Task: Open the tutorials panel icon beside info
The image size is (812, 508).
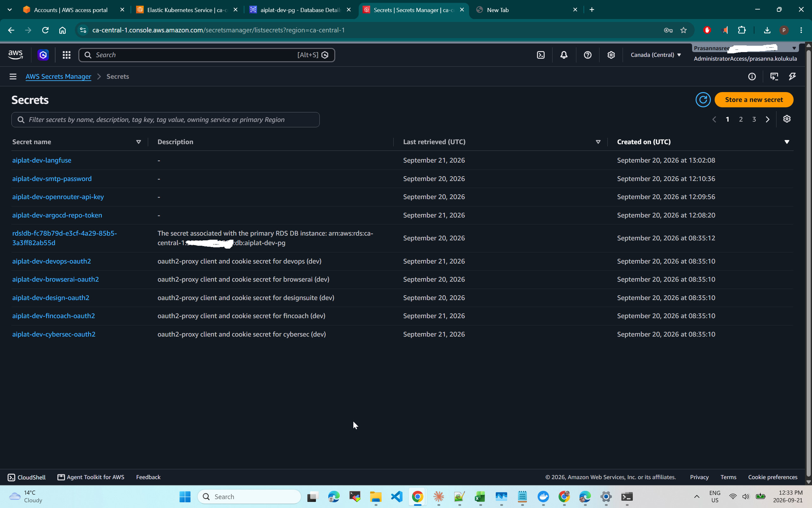Action: tap(774, 77)
